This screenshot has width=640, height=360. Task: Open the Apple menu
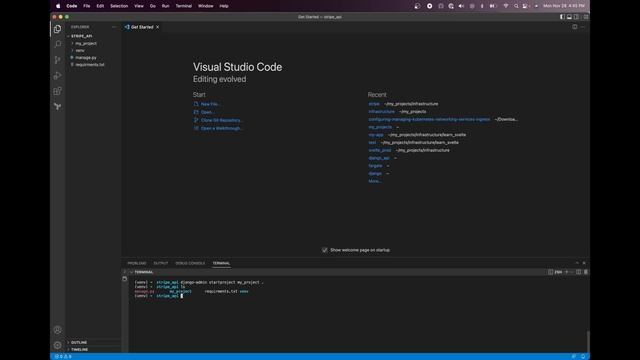coord(58,6)
